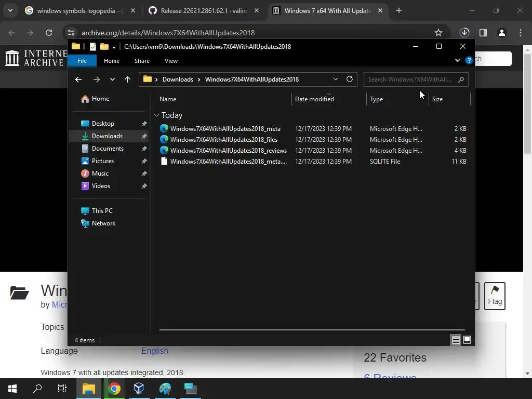Open Windows Start menu
The width and height of the screenshot is (532, 399).
pos(12,389)
